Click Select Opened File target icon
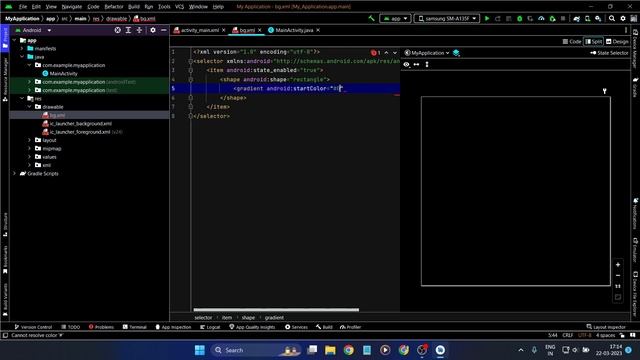The image size is (640, 360). click(118, 30)
